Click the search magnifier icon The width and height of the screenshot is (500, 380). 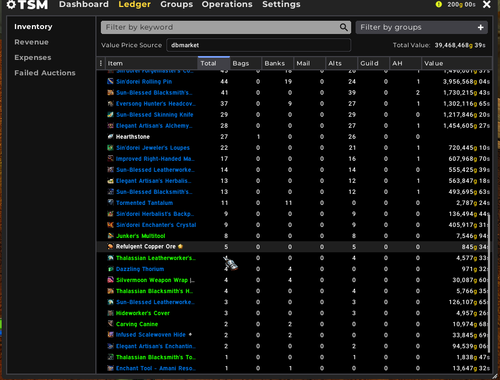pyautogui.click(x=343, y=27)
